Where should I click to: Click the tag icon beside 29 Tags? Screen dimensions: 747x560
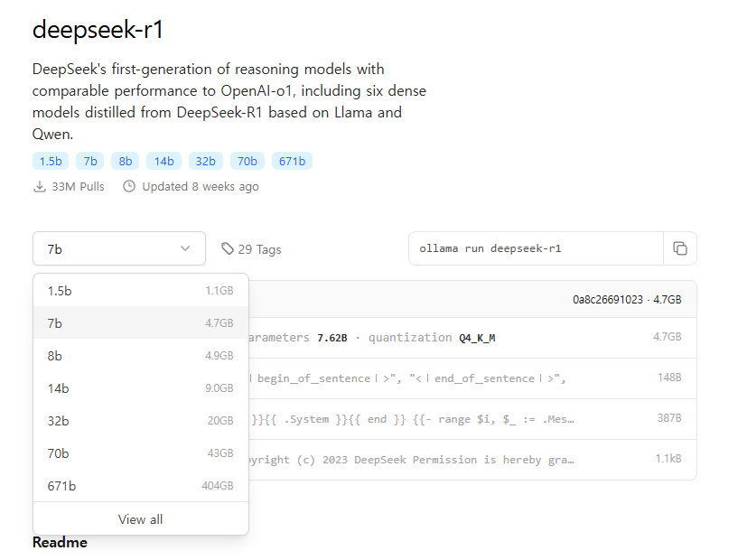coord(228,249)
